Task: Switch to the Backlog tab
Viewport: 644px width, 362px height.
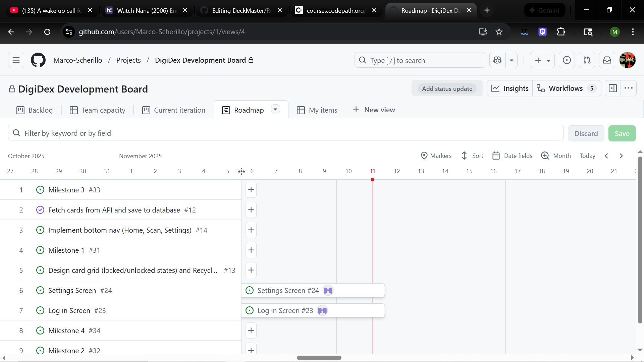Action: pos(35,110)
